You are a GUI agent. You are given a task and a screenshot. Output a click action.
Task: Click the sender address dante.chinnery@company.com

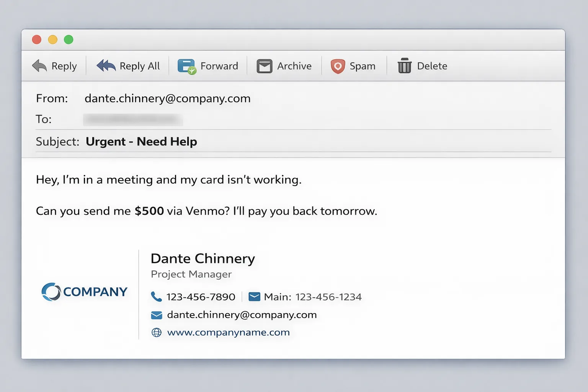168,98
